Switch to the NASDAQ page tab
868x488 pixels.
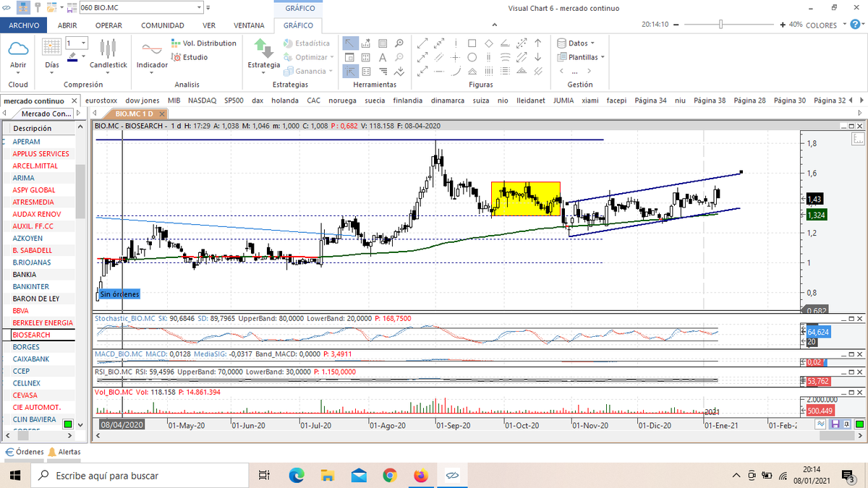tap(202, 100)
